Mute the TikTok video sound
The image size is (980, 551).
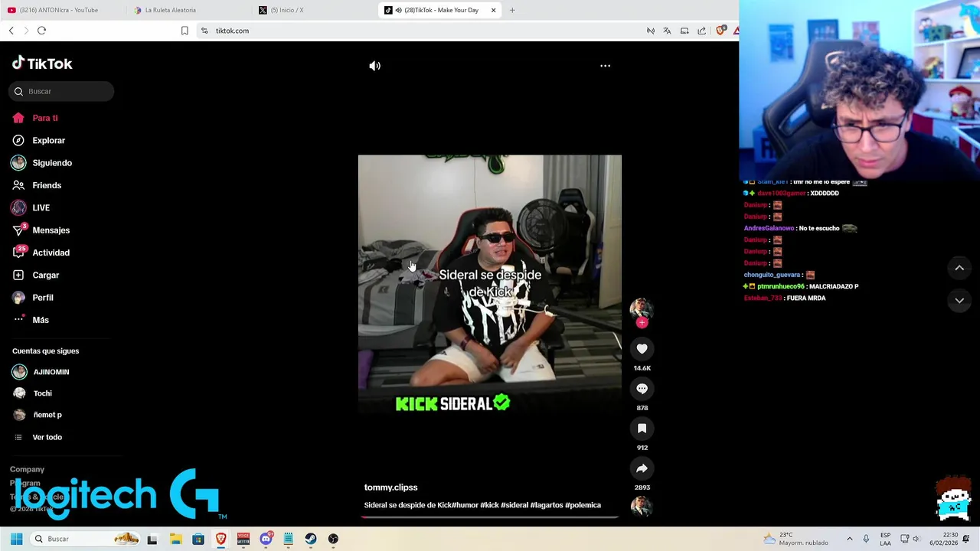374,66
